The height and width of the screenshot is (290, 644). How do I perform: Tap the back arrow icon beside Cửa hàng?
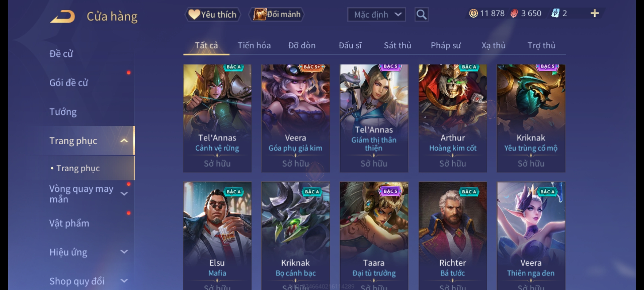[62, 17]
